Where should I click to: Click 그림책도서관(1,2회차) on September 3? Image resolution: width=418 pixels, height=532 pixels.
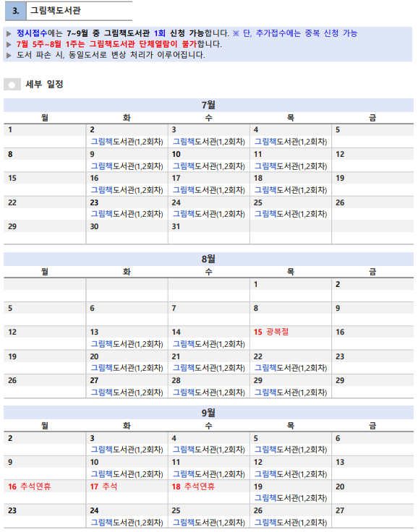click(x=127, y=450)
